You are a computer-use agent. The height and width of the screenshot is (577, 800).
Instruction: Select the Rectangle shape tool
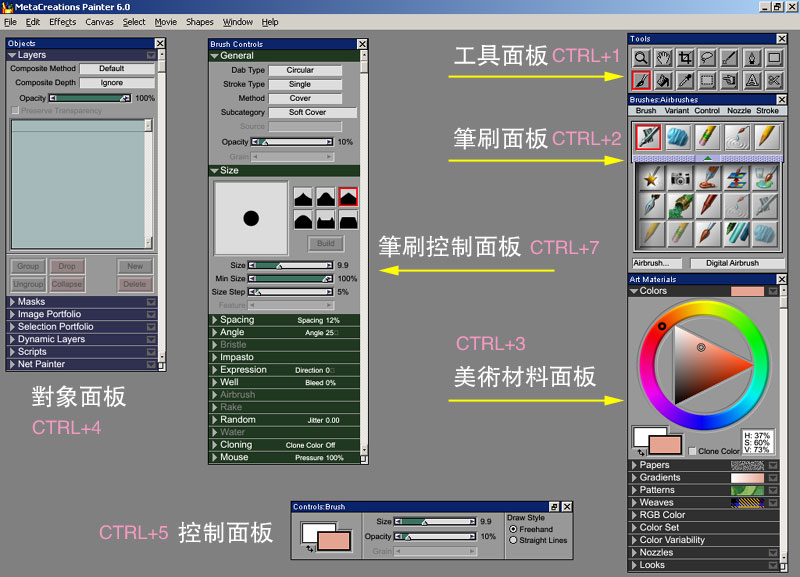point(774,58)
